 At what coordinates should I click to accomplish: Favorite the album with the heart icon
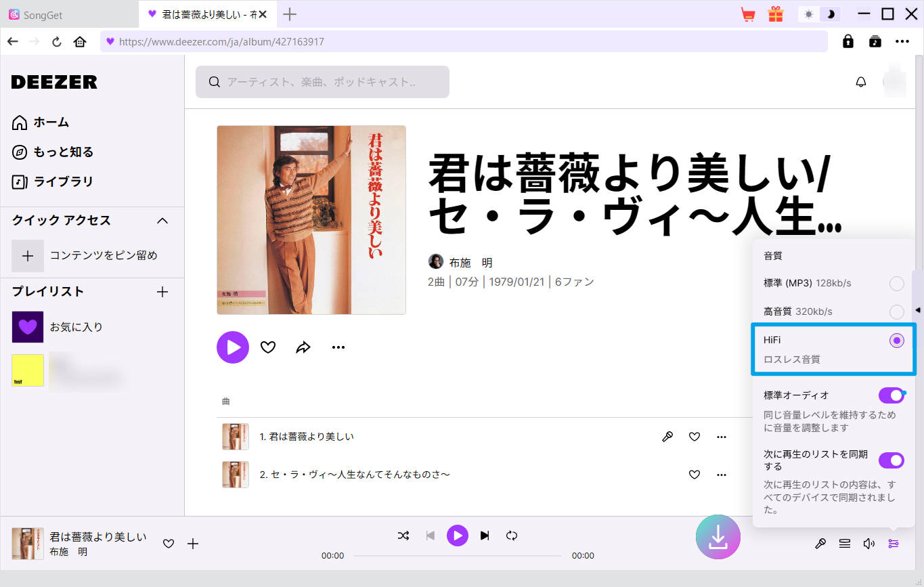click(268, 347)
